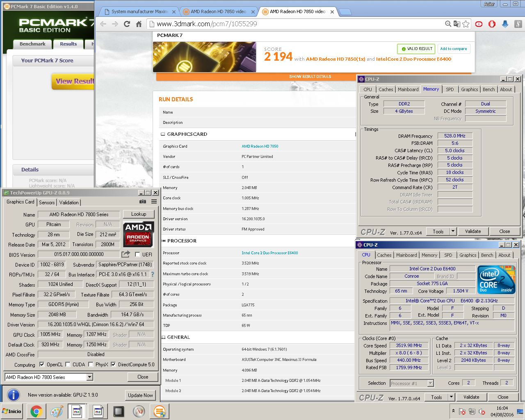Open the AMD Radeon HD 7850 link
Screen dimensions: 525x420
coord(260,146)
